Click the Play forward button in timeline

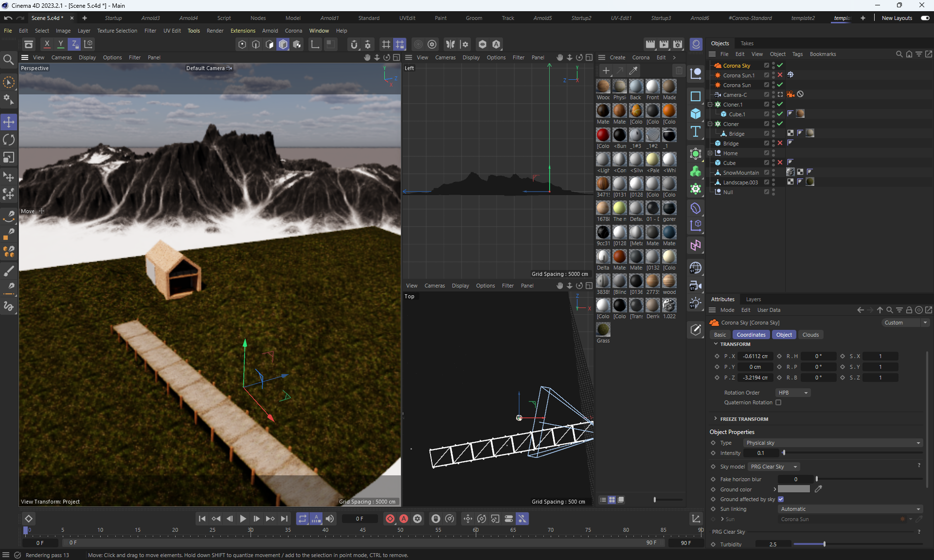point(243,519)
